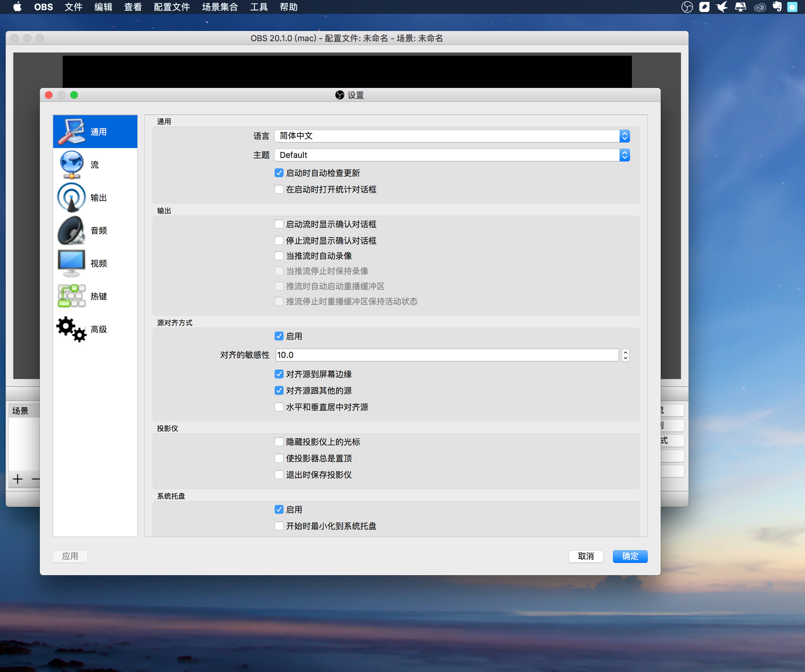Click the 应用 apply button
This screenshot has height=672, width=805.
[x=70, y=556]
